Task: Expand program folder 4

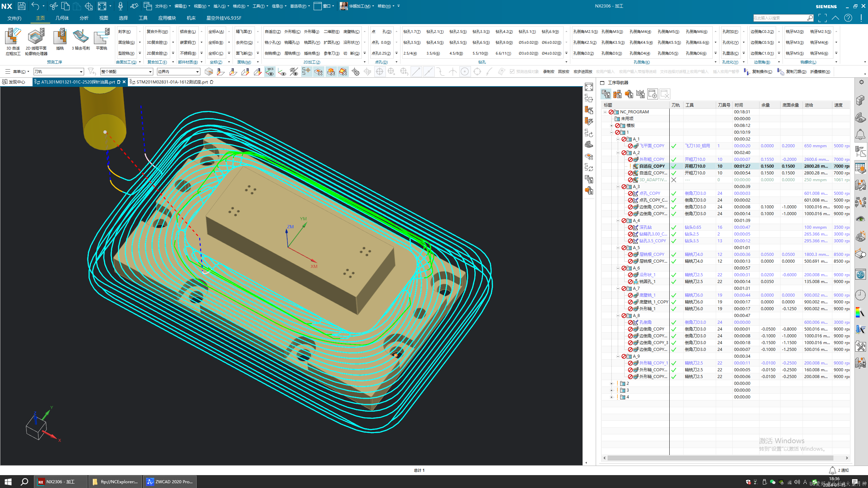Action: (611, 397)
